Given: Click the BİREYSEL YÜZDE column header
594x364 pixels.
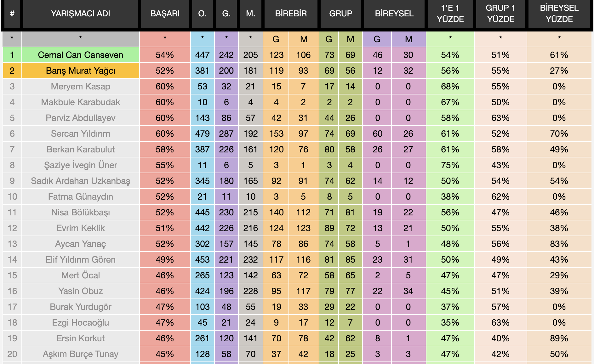Looking at the screenshot, I should click(559, 14).
